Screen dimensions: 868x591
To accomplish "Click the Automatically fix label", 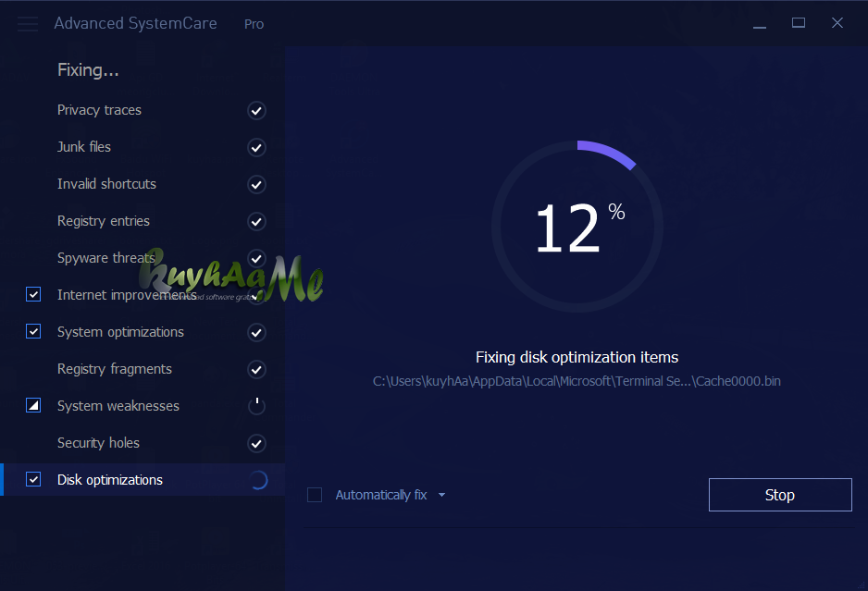I will click(x=381, y=495).
